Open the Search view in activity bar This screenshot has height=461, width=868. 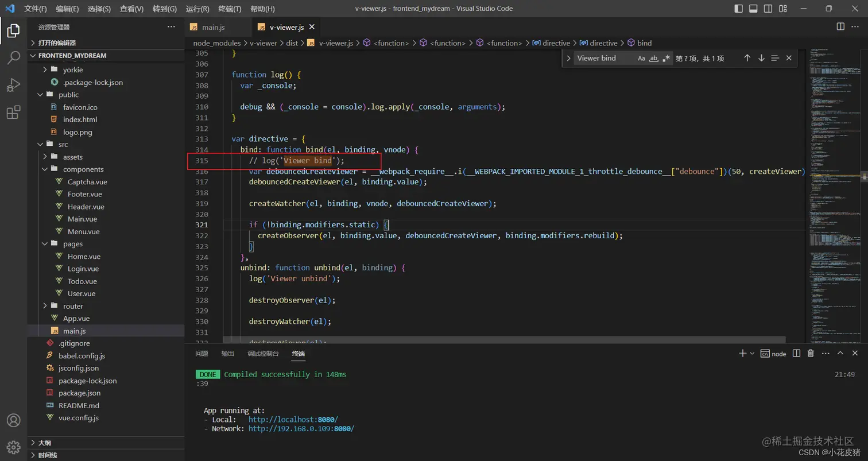coord(13,57)
